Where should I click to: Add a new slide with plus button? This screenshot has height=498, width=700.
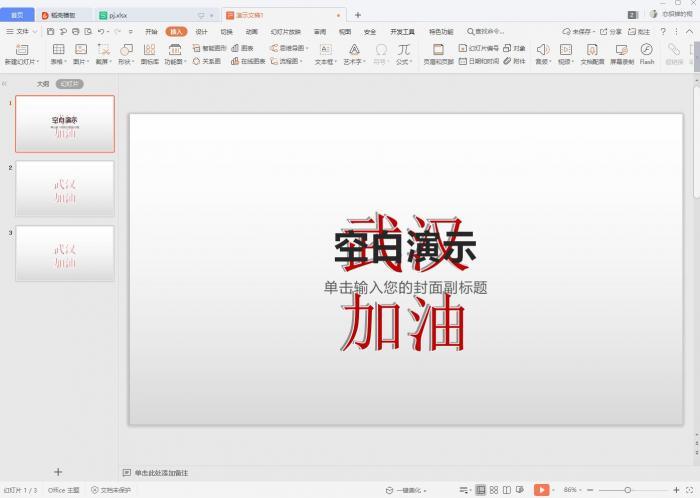58,472
